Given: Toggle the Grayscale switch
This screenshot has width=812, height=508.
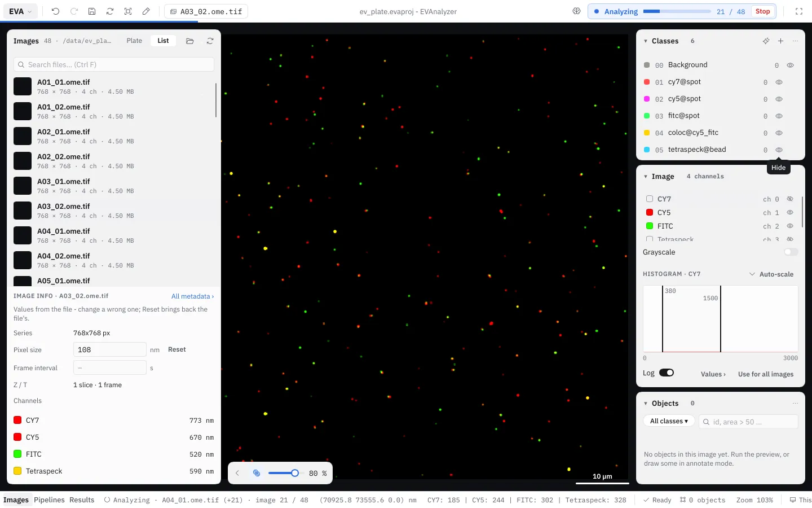Looking at the screenshot, I should [791, 252].
